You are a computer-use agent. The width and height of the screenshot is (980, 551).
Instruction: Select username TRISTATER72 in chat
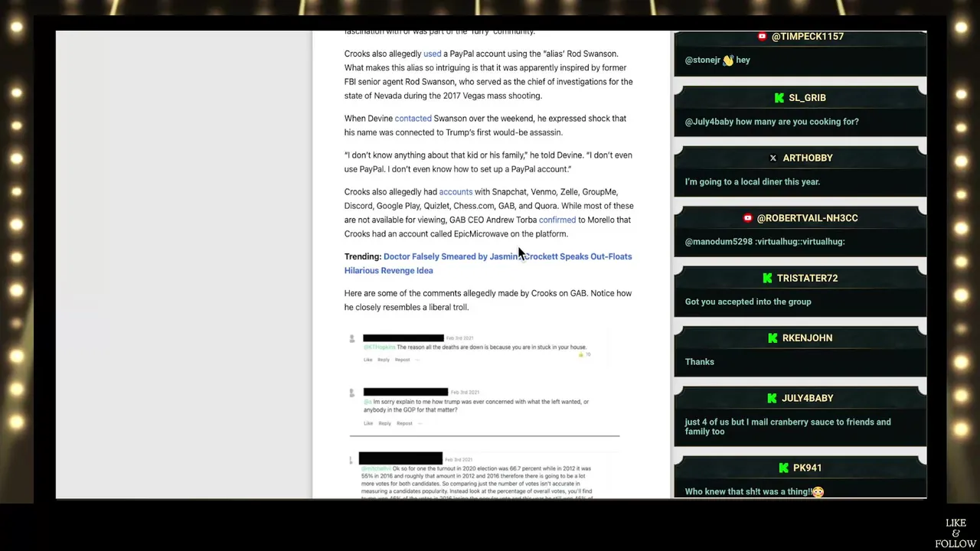tap(807, 279)
